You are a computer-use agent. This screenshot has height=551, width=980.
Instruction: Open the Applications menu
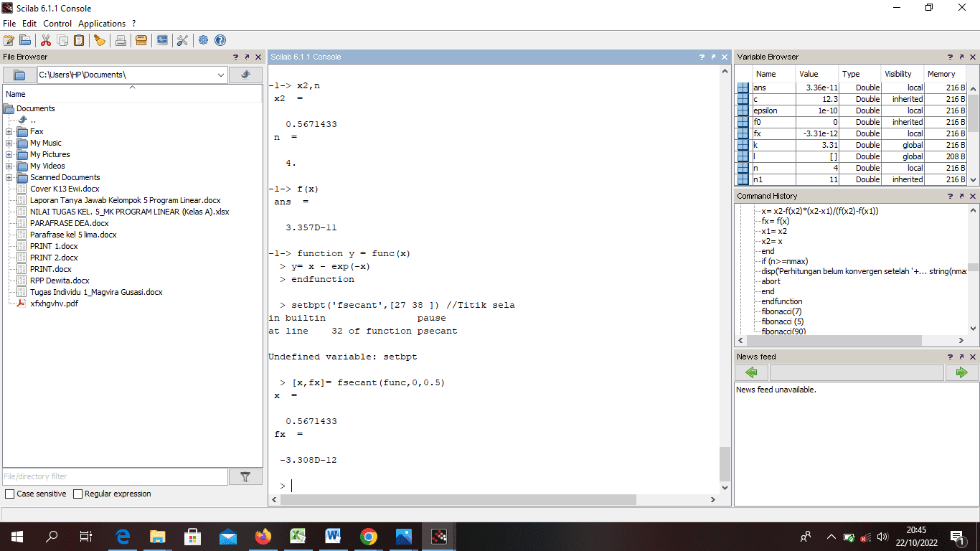102,24
